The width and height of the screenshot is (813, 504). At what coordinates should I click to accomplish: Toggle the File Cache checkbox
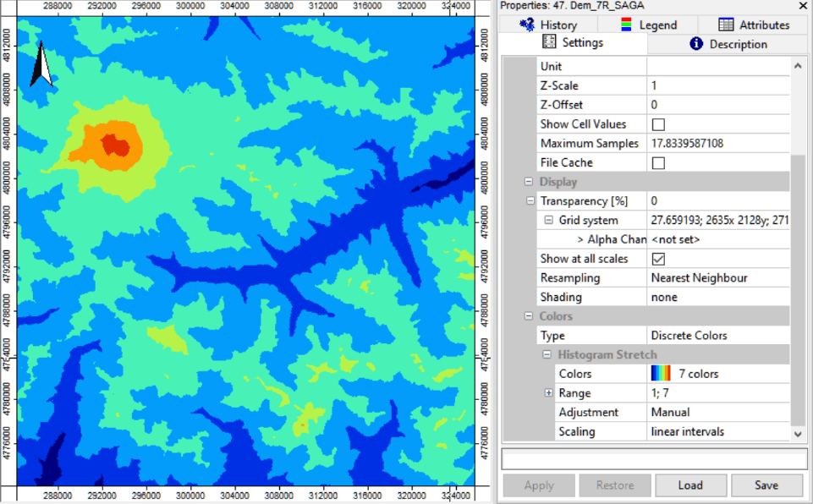(658, 162)
